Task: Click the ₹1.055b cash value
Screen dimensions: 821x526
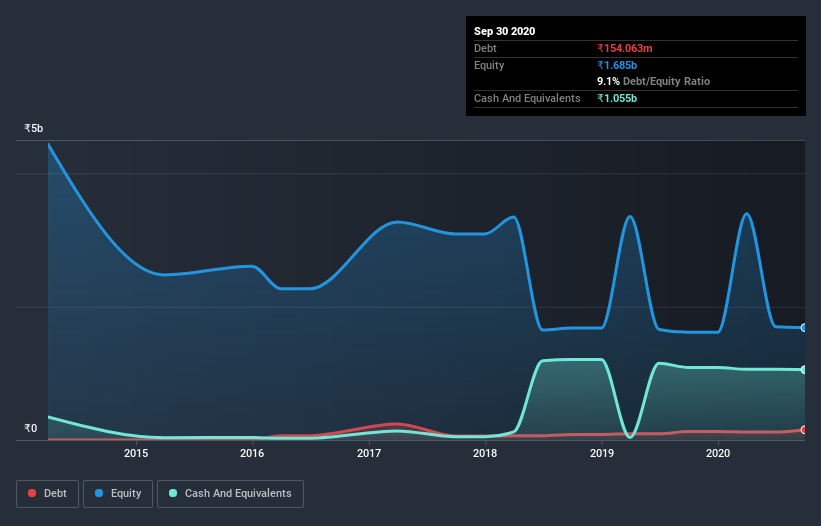Action: pos(617,98)
